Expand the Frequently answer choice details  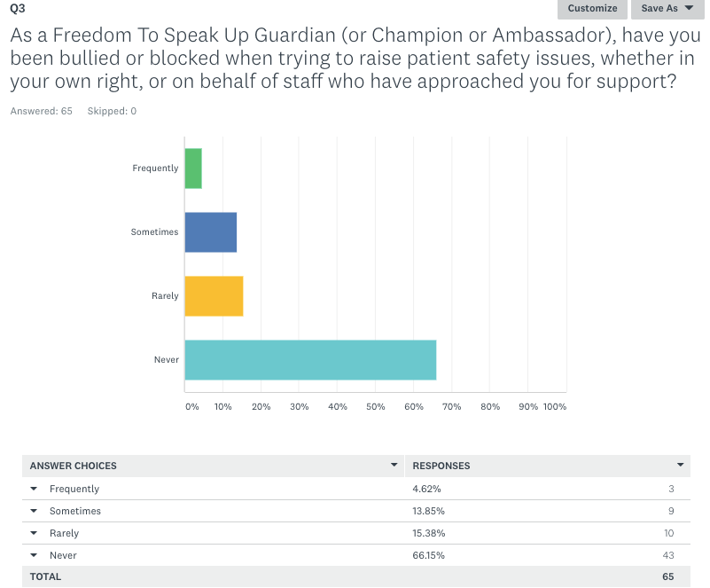coord(34,489)
